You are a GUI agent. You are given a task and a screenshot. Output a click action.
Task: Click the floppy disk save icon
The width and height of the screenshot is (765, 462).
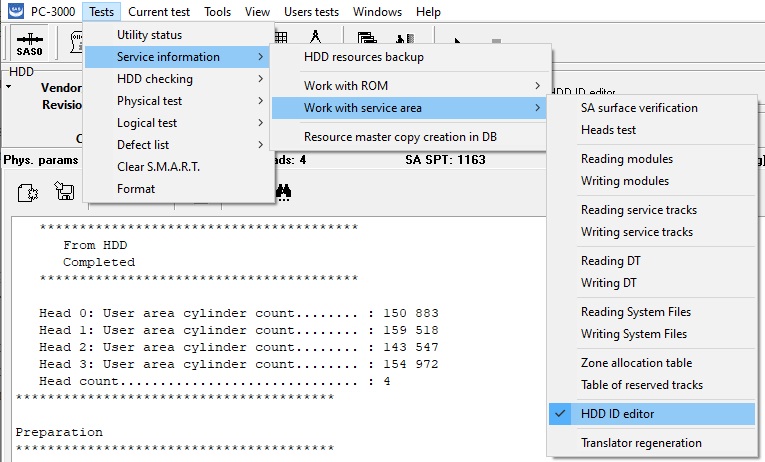(x=65, y=192)
